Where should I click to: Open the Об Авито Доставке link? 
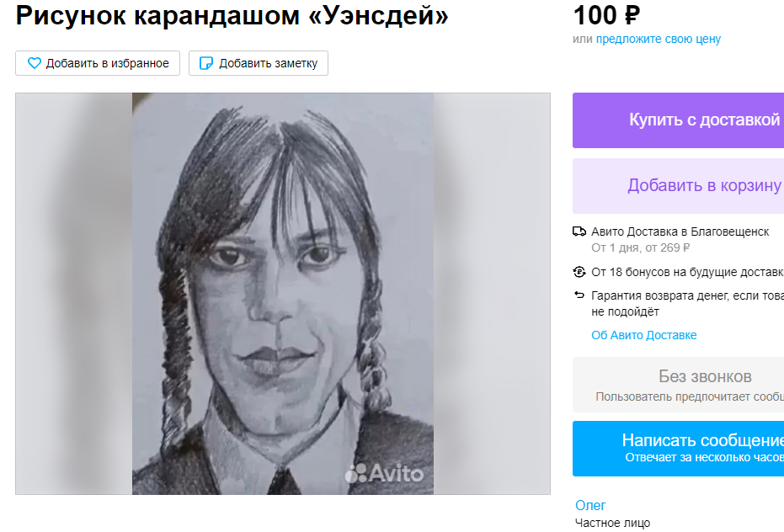644,335
